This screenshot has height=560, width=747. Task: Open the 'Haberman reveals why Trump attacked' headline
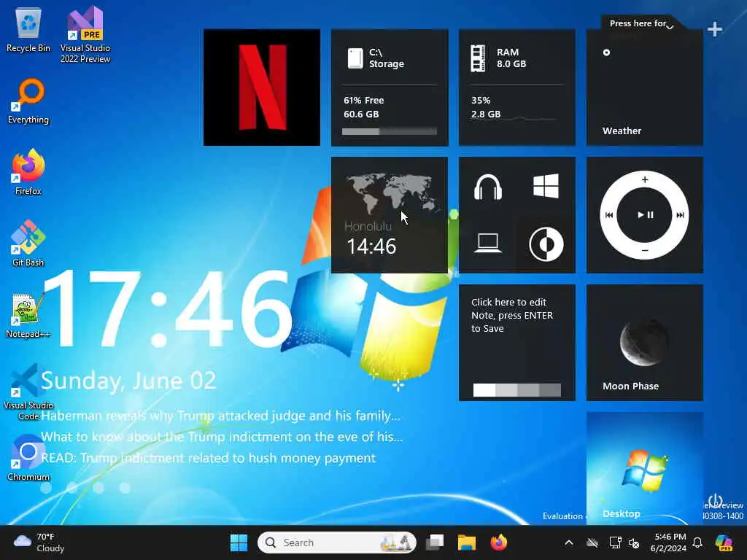(220, 416)
